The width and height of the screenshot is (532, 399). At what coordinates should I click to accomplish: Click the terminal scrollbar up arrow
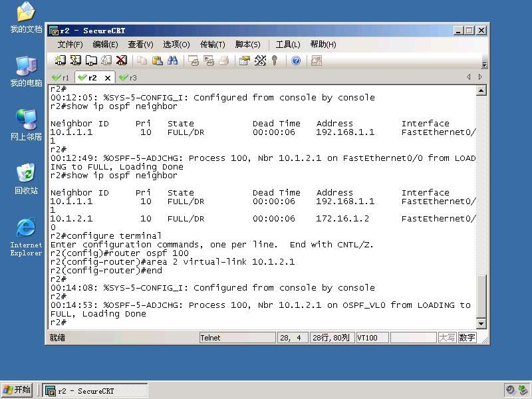pos(481,90)
